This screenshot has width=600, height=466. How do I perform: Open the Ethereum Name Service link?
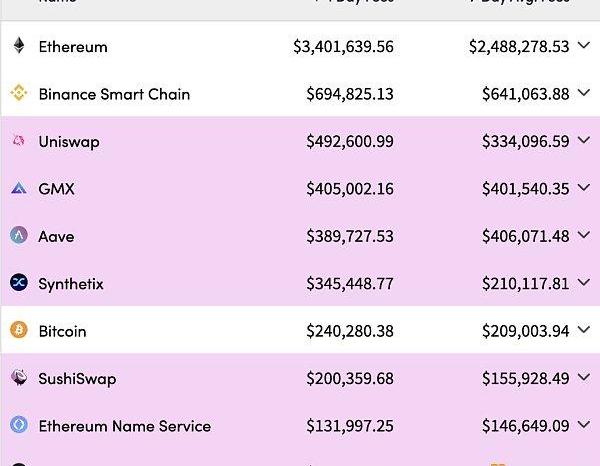(124, 426)
